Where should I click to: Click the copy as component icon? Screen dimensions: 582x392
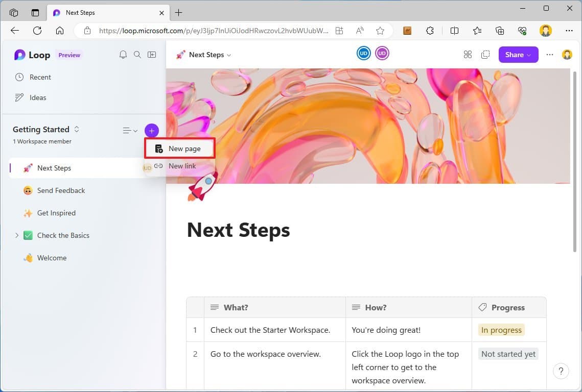click(x=485, y=55)
